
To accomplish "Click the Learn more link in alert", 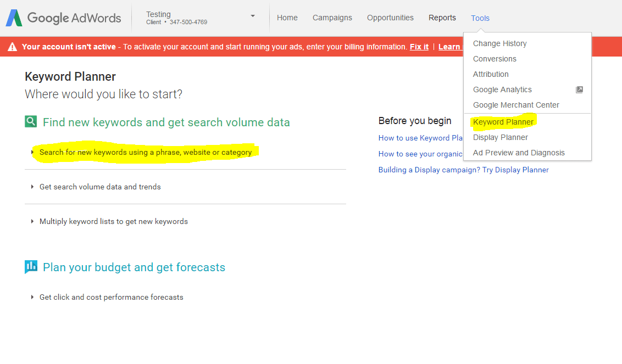I will point(451,47).
